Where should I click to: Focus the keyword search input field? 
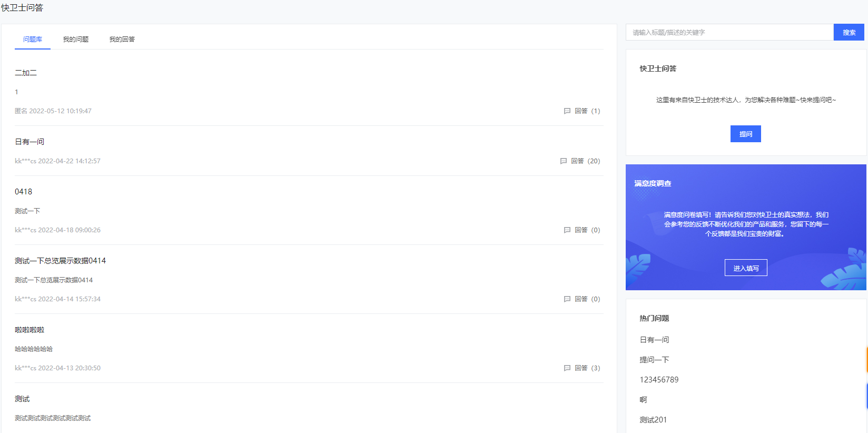click(729, 32)
